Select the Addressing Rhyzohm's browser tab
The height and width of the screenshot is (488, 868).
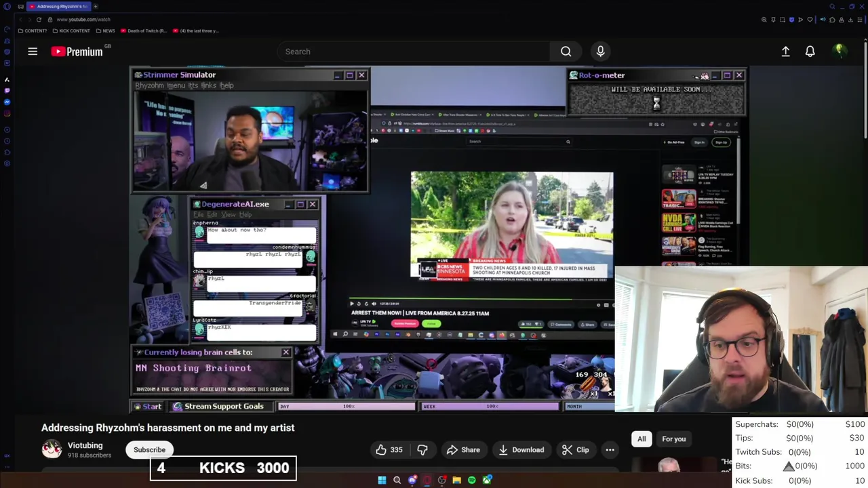58,6
